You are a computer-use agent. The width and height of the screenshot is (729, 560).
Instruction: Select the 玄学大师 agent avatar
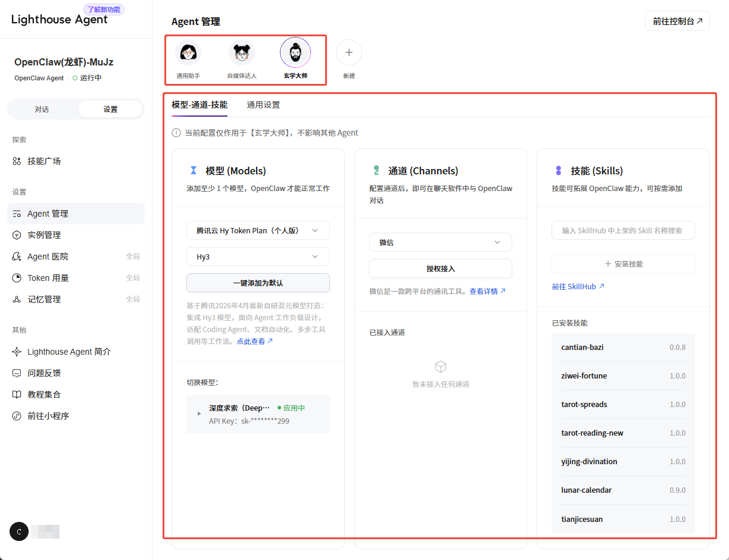295,53
